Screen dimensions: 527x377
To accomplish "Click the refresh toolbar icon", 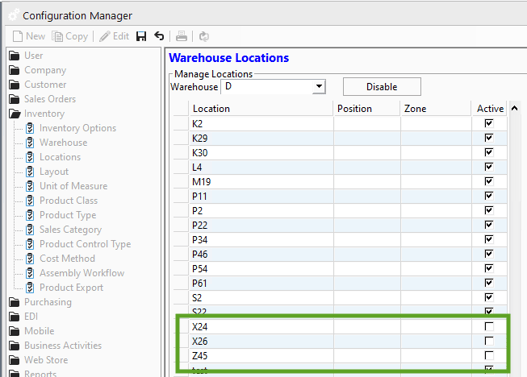I will point(204,36).
